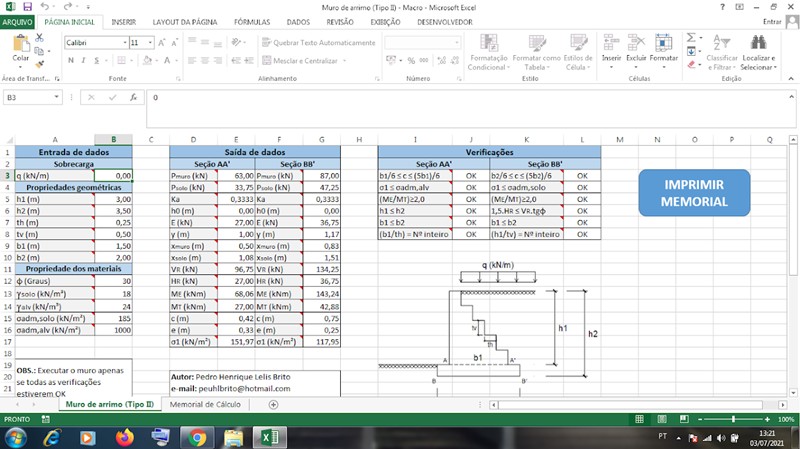Collapse the ribbon with the chevron

tap(791, 79)
